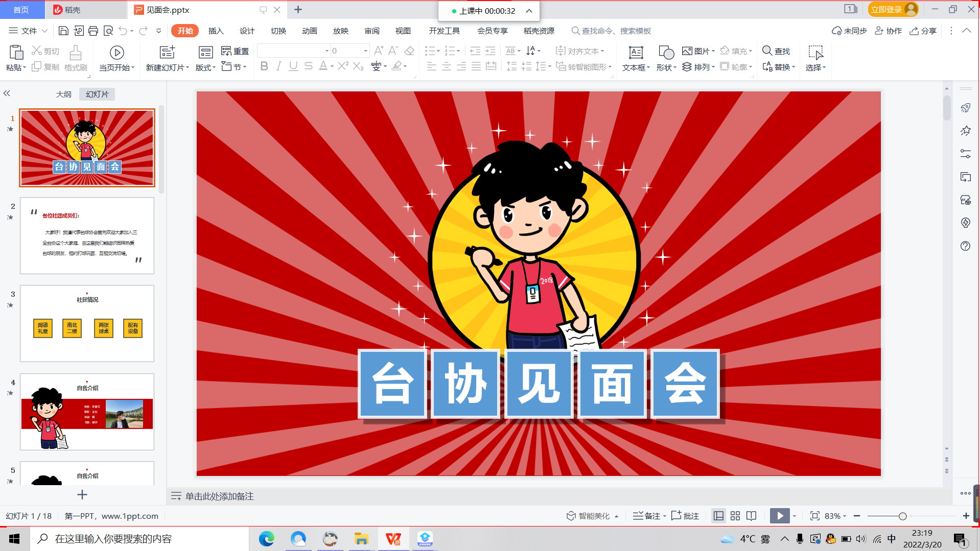This screenshot has height=551, width=980.
Task: Toggle Bold text formatting
Action: pyautogui.click(x=264, y=66)
